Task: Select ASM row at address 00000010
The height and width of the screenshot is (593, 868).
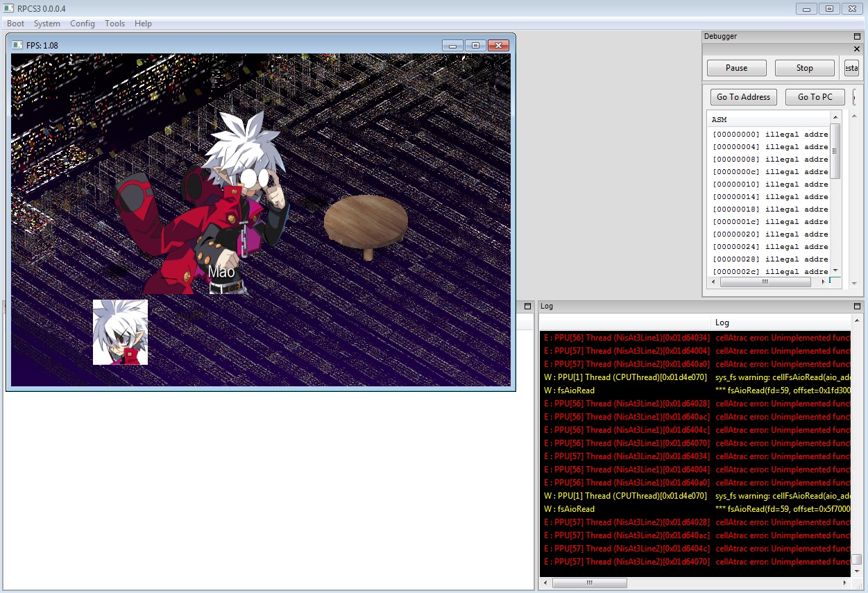Action: [770, 184]
